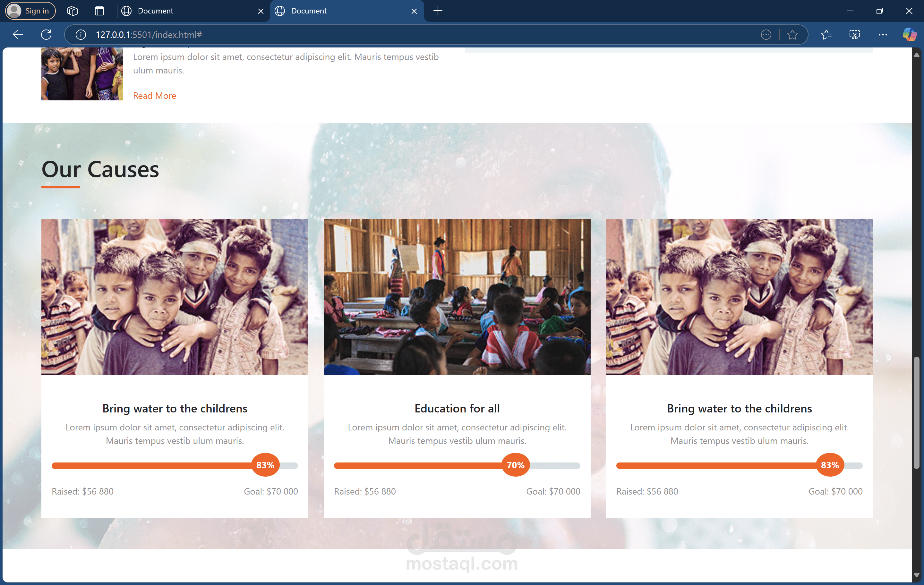Click the browser back arrow
The image size is (924, 585).
[x=18, y=35]
